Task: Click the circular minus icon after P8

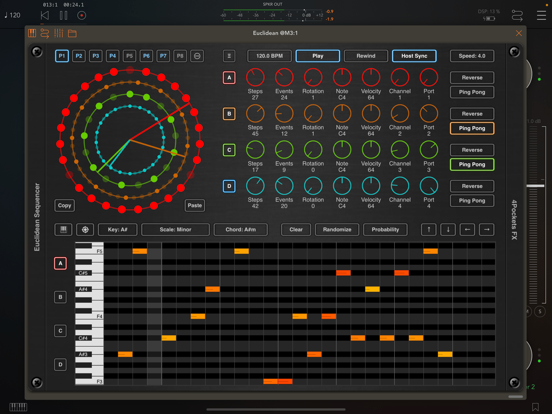Action: point(197,56)
